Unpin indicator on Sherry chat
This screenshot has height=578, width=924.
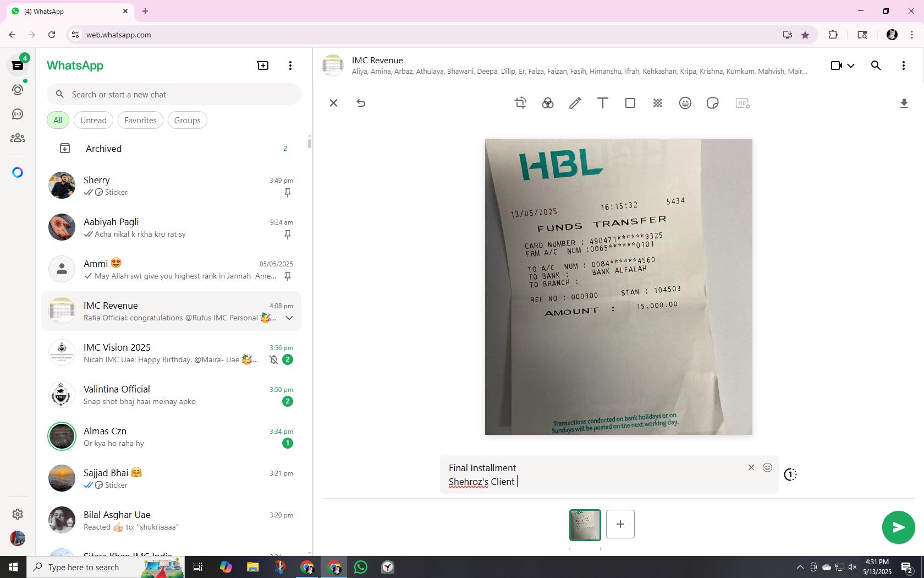click(287, 193)
